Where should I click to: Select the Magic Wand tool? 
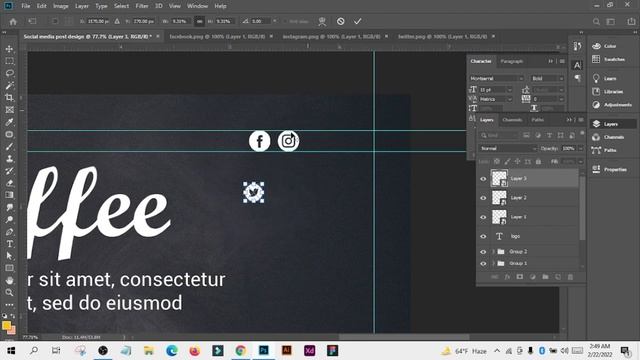pos(9,85)
